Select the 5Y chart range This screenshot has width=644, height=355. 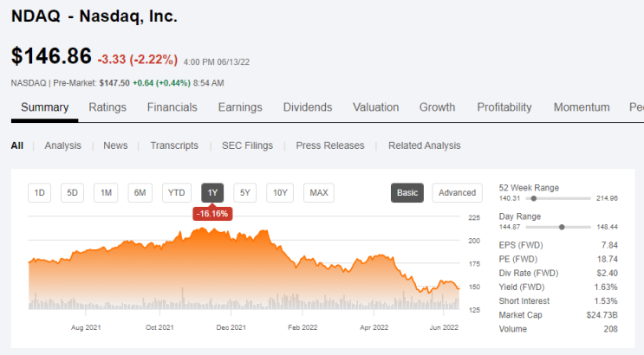pos(244,193)
